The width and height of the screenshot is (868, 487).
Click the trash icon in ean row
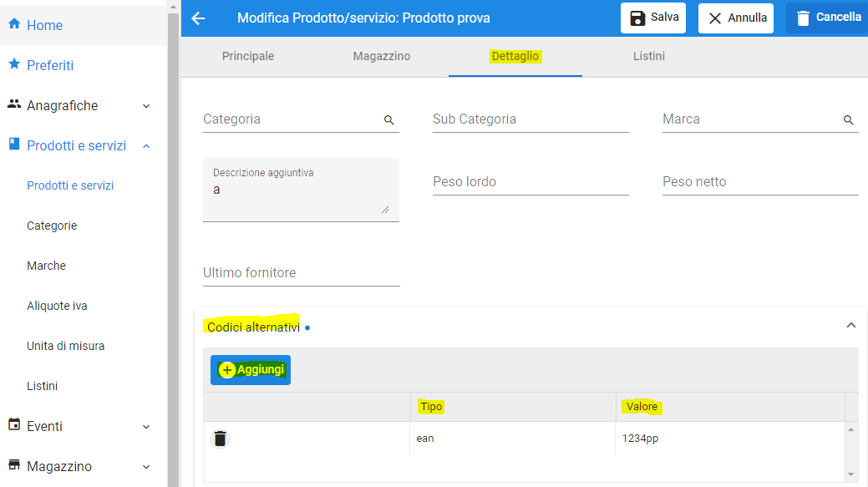(220, 439)
